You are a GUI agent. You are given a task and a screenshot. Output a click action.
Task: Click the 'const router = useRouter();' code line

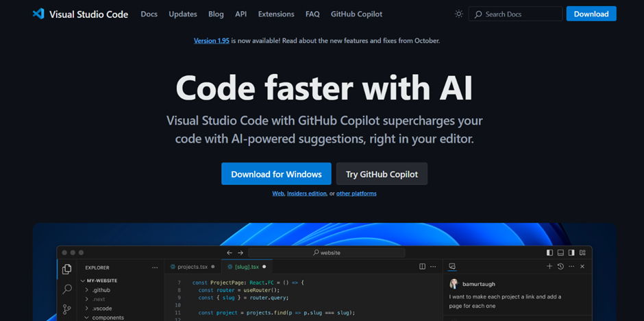click(x=239, y=290)
